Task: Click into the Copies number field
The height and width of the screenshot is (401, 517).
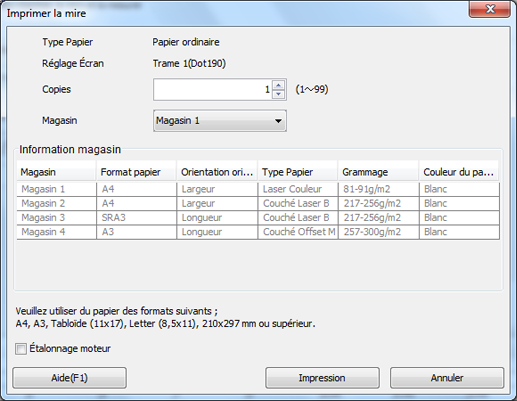Action: click(x=212, y=89)
